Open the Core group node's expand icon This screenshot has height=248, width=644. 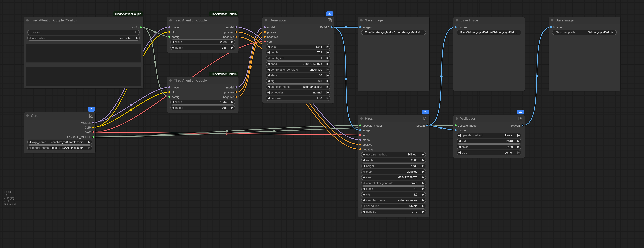(x=91, y=116)
